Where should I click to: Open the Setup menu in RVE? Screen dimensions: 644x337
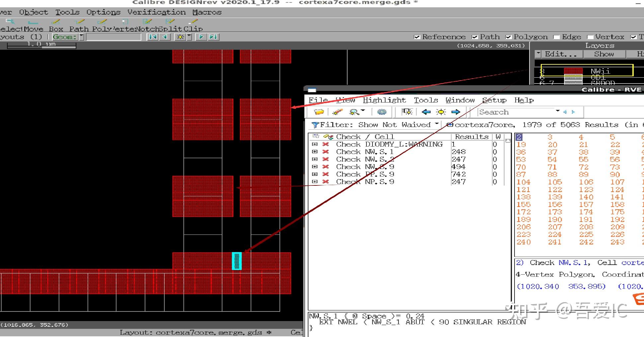494,100
